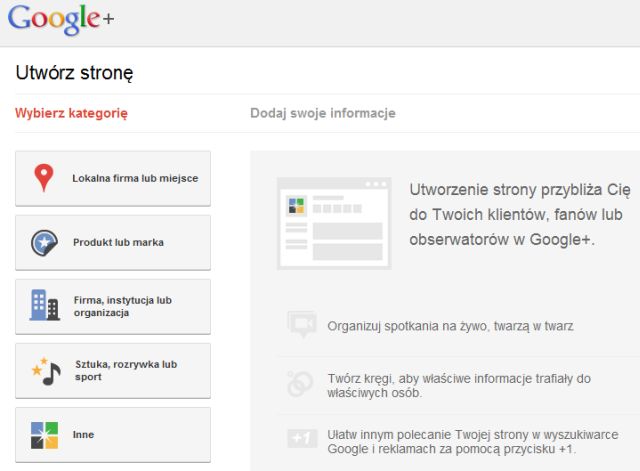Image resolution: width=640 pixels, height=471 pixels.
Task: Choose Sztuka, rozrywka lub sport category
Action: click(x=113, y=371)
